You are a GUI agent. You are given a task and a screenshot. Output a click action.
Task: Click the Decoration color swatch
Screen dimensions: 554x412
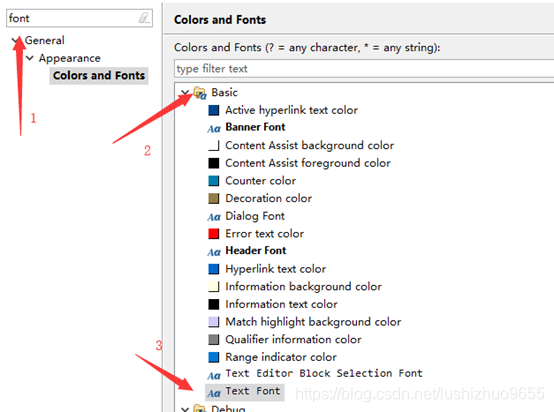tap(213, 199)
